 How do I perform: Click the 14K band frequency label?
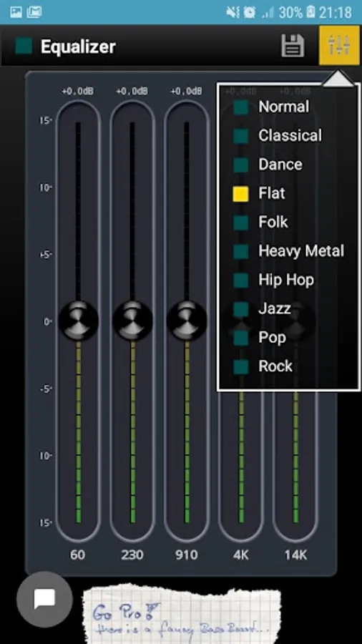(x=296, y=555)
